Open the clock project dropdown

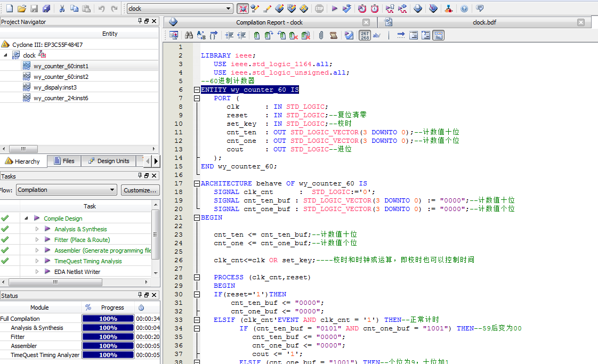point(229,9)
